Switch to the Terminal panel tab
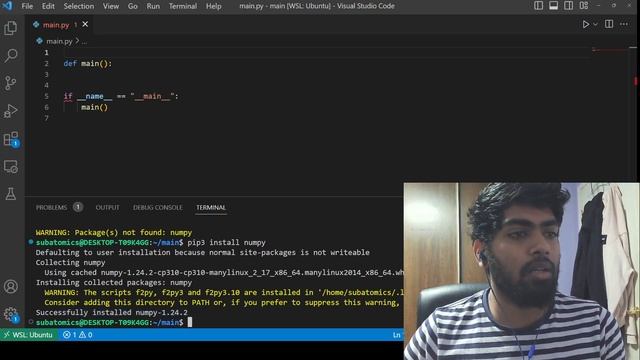This screenshot has height=360, width=640. pos(211,207)
